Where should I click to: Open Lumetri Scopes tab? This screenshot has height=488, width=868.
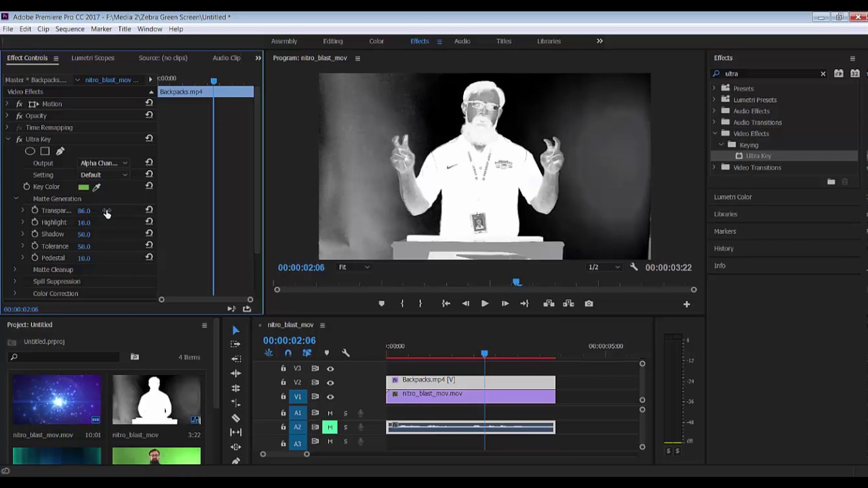tap(93, 58)
